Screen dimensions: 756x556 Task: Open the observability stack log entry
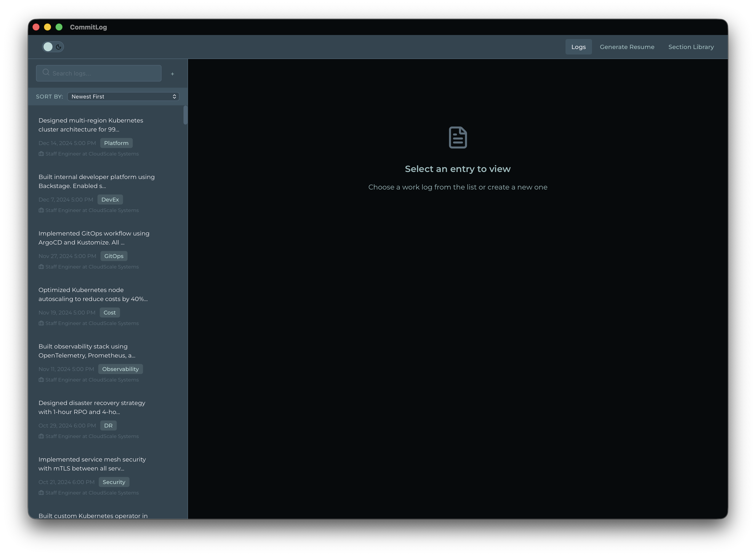click(94, 351)
